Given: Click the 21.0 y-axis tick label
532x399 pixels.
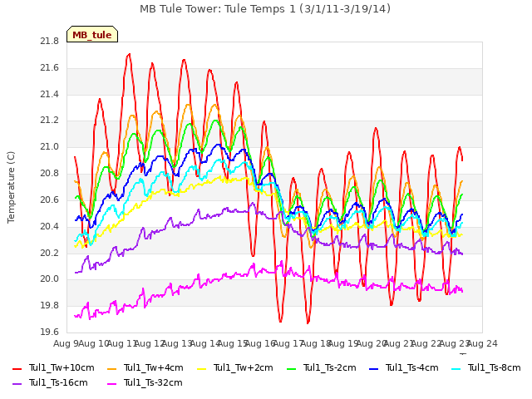Looking at the screenshot, I should pos(50,147).
